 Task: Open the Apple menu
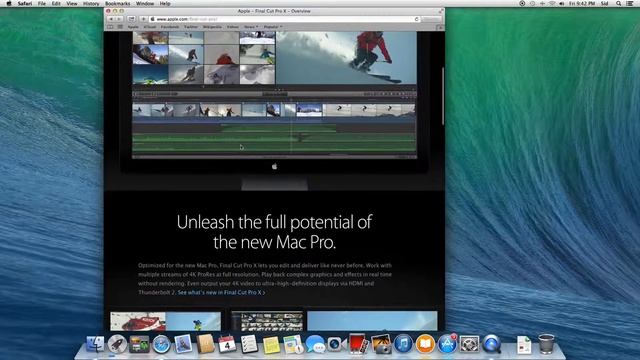9,3
